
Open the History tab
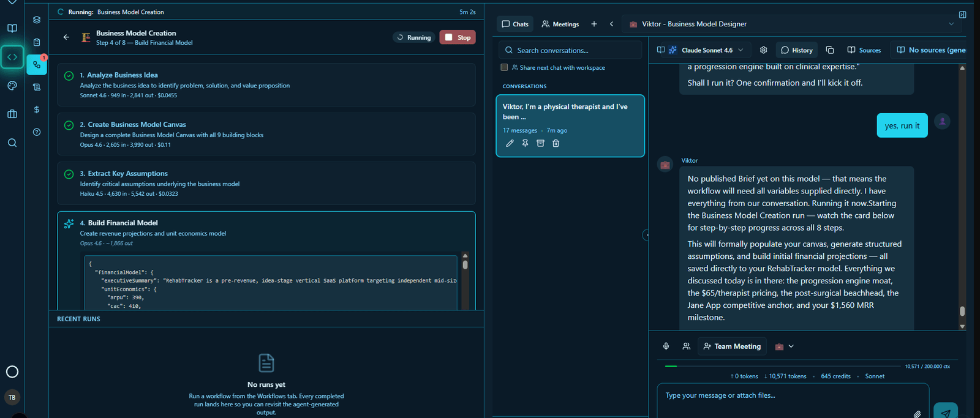[x=797, y=50]
